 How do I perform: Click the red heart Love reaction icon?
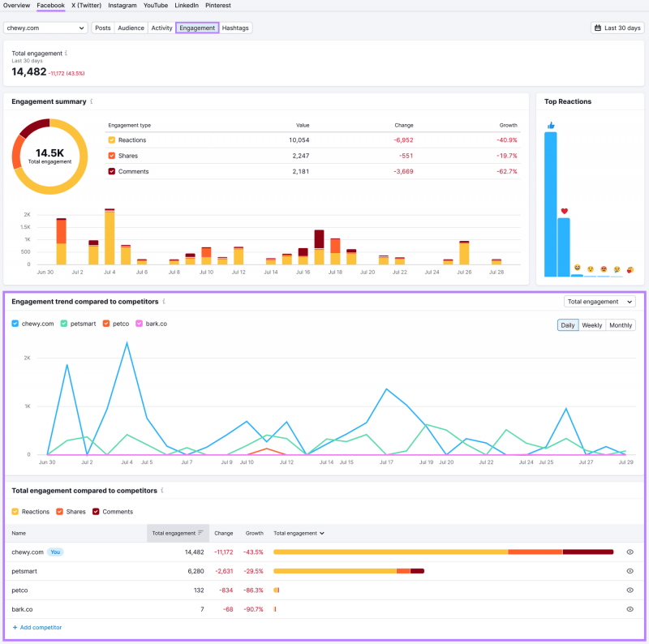coord(564,211)
